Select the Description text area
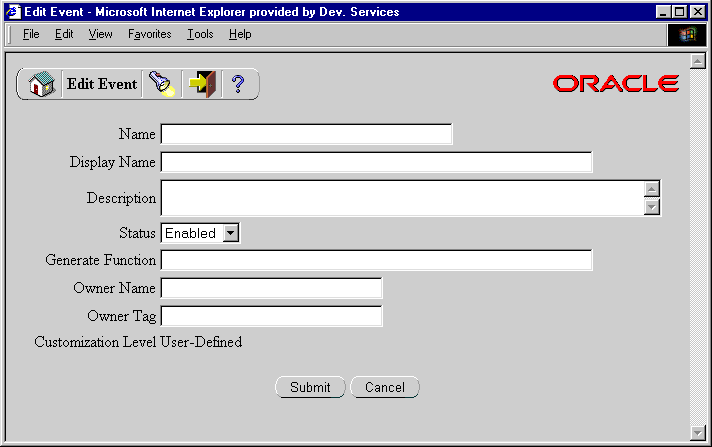 coord(400,198)
